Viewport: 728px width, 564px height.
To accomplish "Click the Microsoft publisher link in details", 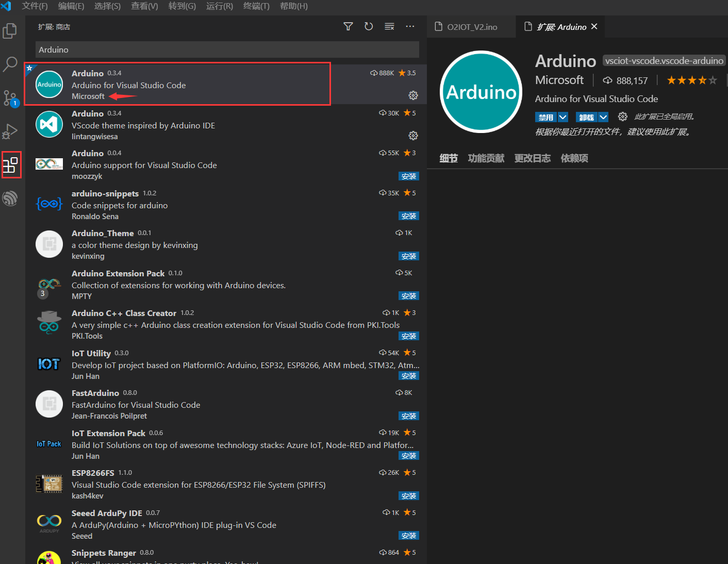I will pyautogui.click(x=559, y=80).
